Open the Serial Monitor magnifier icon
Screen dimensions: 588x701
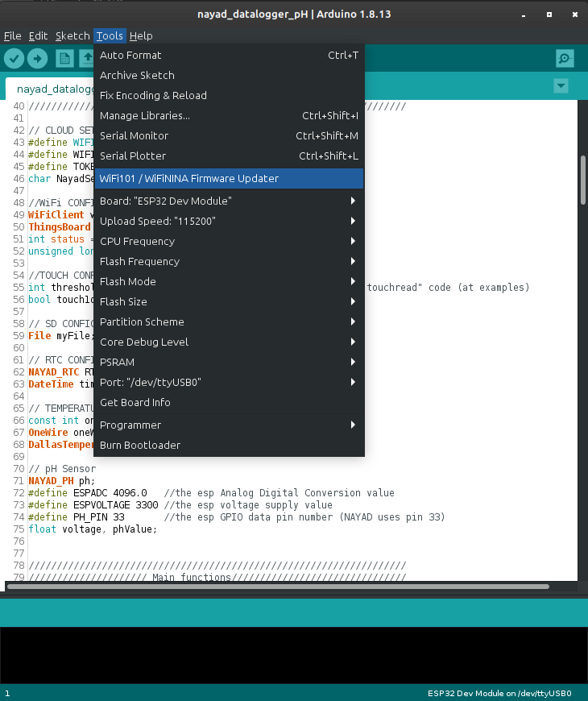(x=565, y=59)
